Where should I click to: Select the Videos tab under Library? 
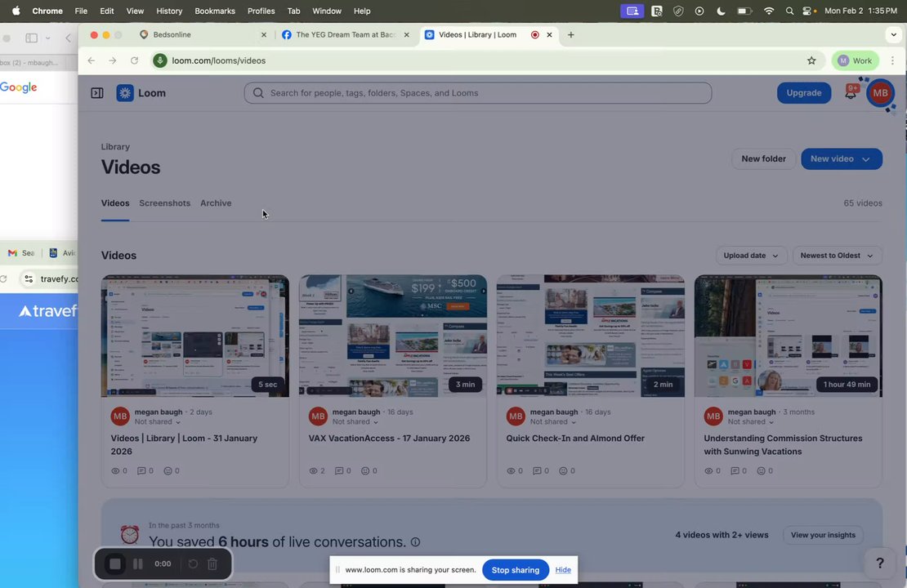point(115,203)
